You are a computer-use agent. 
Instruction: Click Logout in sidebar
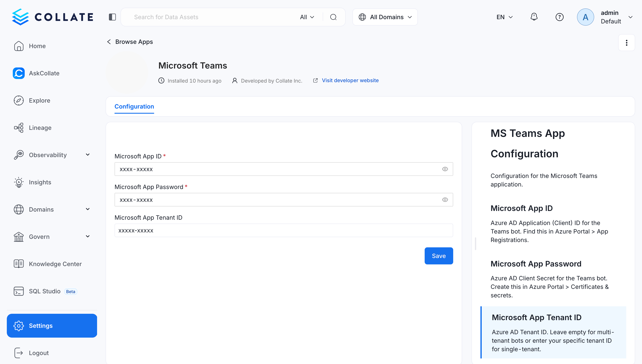52,353
